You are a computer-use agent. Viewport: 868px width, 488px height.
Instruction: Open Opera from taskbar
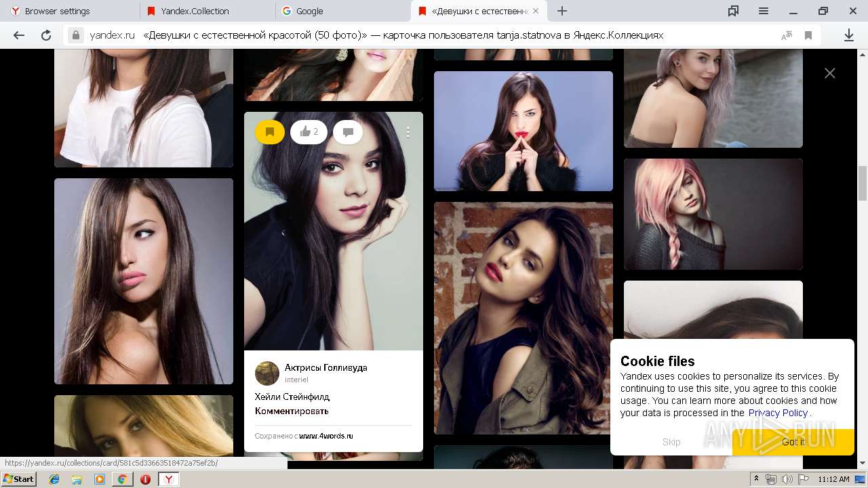145,479
